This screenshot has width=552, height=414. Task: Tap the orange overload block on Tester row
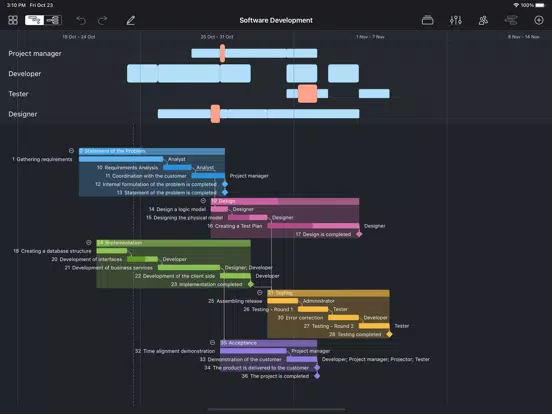[x=307, y=94]
